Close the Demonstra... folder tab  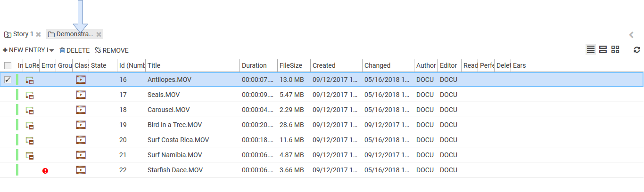point(99,34)
